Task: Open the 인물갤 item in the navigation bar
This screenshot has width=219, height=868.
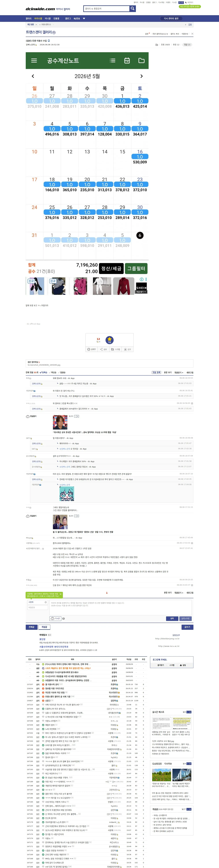Action: 56,19
